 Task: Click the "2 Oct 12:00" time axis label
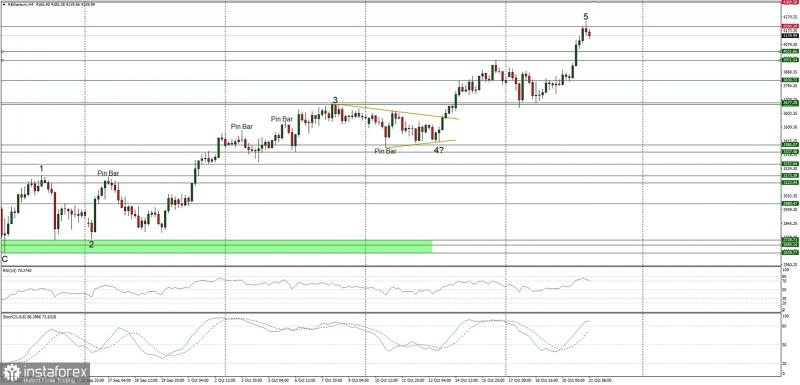coord(224,380)
